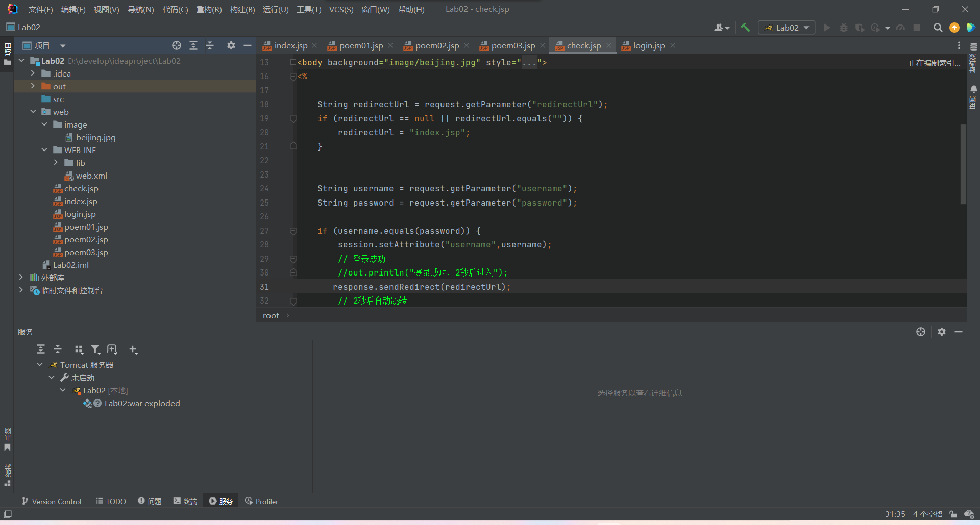Click the 问题 problems button
The image size is (980, 525).
(150, 502)
